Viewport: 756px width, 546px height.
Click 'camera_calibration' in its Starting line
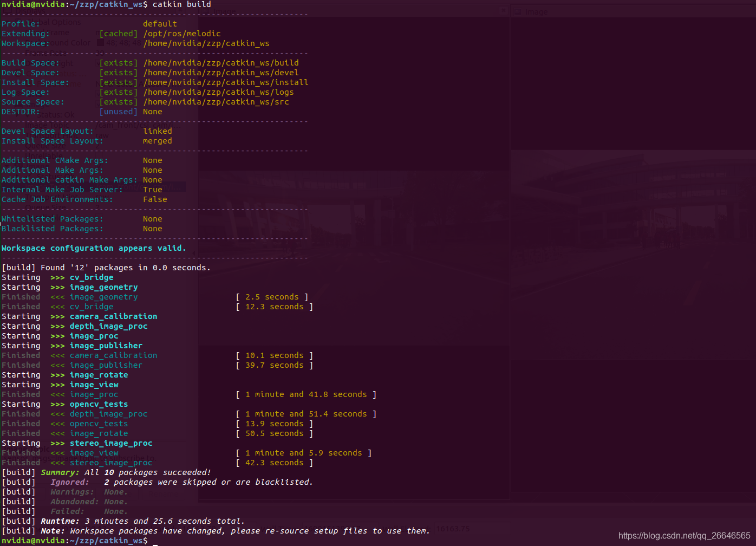(x=114, y=316)
